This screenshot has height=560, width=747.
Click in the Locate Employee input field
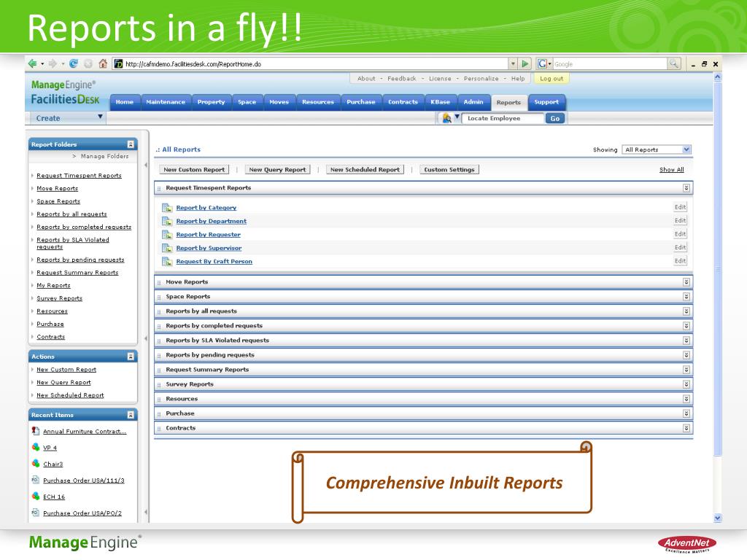tap(503, 118)
